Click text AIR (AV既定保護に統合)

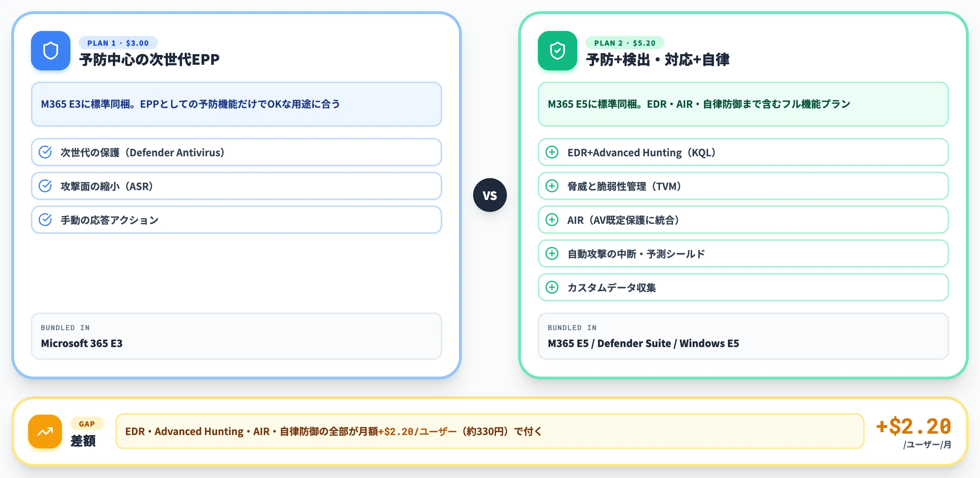[624, 220]
